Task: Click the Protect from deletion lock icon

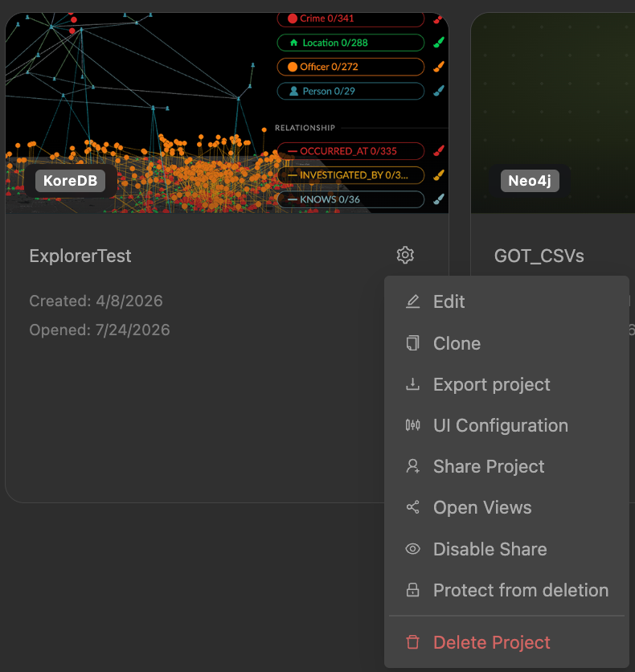Action: pyautogui.click(x=412, y=590)
